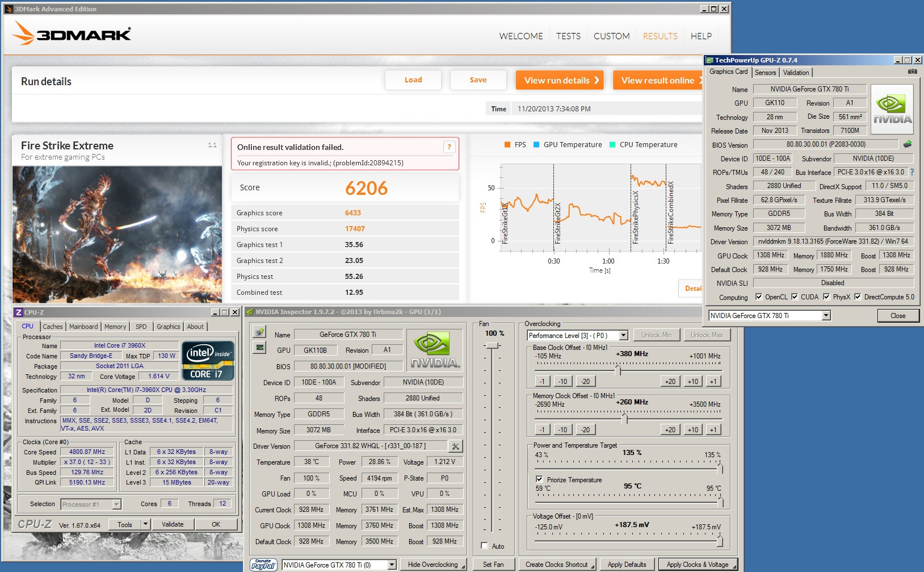Click the NVIDIA logo in GPU-Z
The height and width of the screenshot is (572, 924).
(892, 110)
